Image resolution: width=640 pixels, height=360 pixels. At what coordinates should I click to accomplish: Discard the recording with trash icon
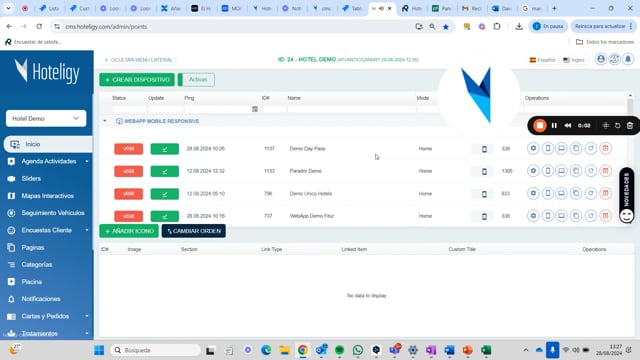click(x=630, y=126)
